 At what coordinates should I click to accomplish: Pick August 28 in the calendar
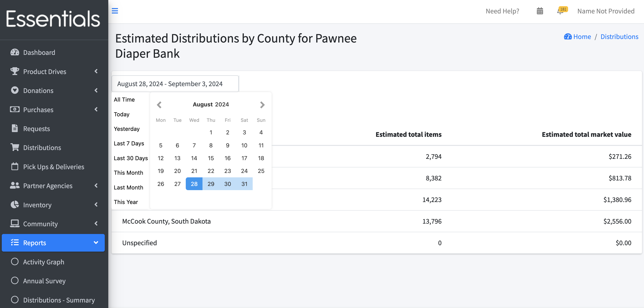tap(194, 184)
